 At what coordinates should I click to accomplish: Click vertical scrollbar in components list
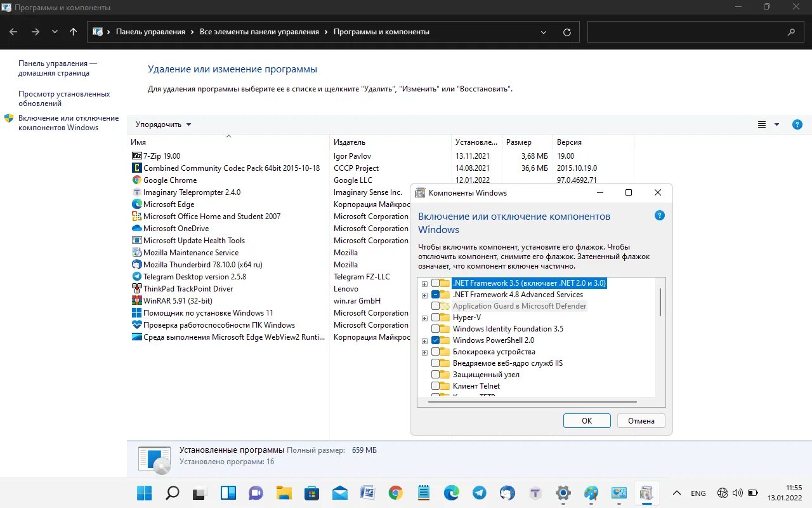click(x=660, y=302)
